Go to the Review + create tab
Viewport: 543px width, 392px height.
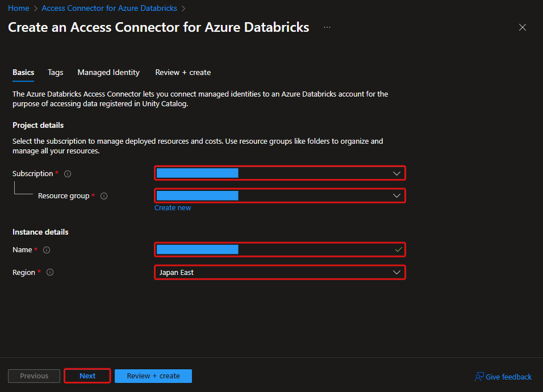click(183, 72)
